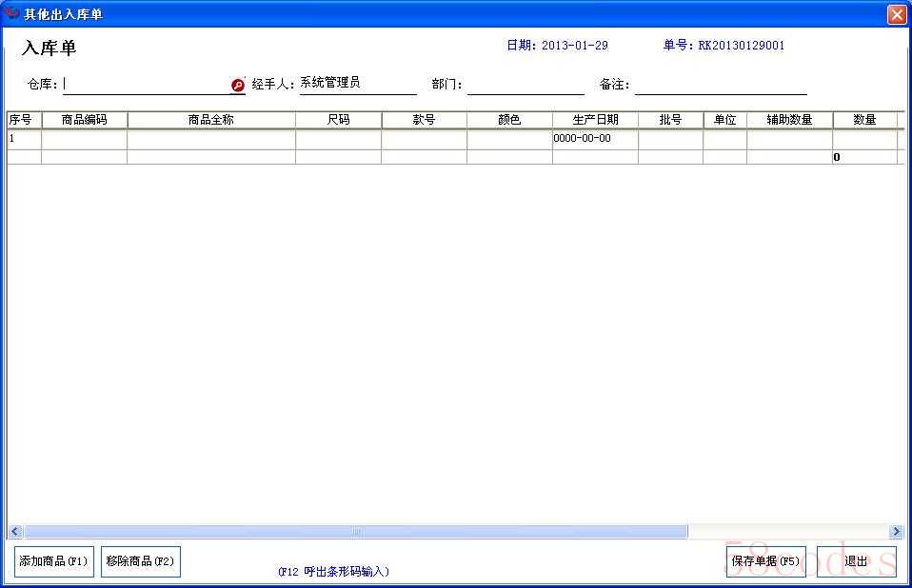Viewport: 912px width, 588px height.
Task: Select the 颜色 column header
Action: pos(509,120)
